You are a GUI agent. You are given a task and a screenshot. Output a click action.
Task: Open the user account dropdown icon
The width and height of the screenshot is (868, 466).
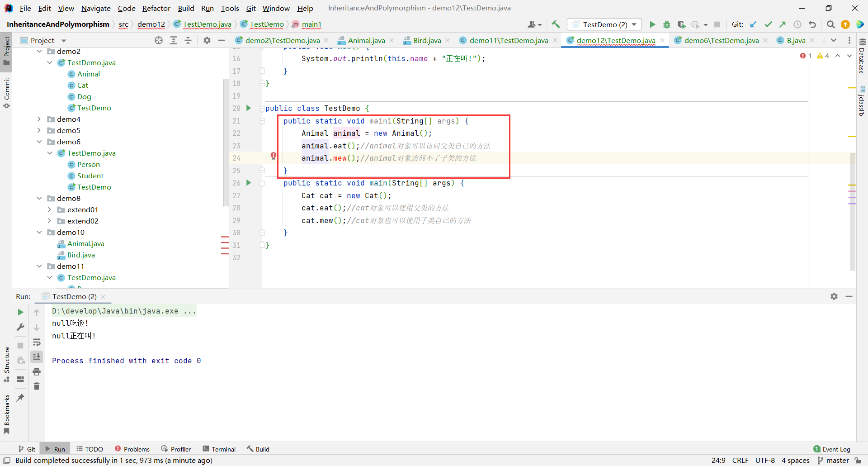pos(534,24)
